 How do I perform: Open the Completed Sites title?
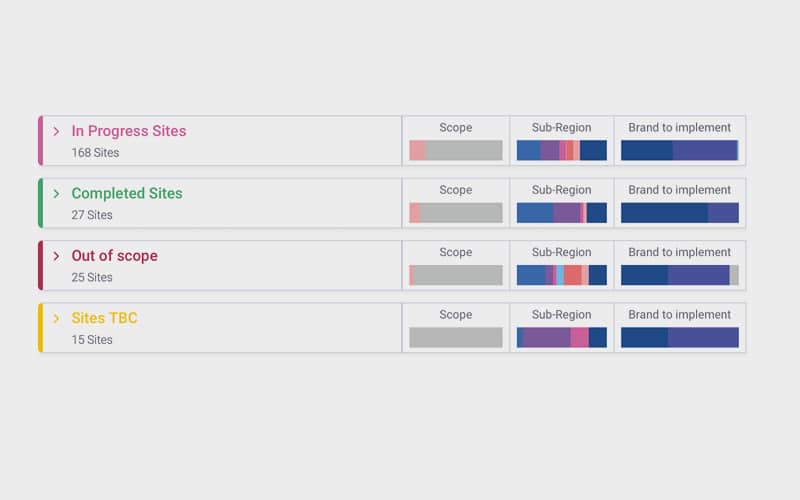click(127, 193)
